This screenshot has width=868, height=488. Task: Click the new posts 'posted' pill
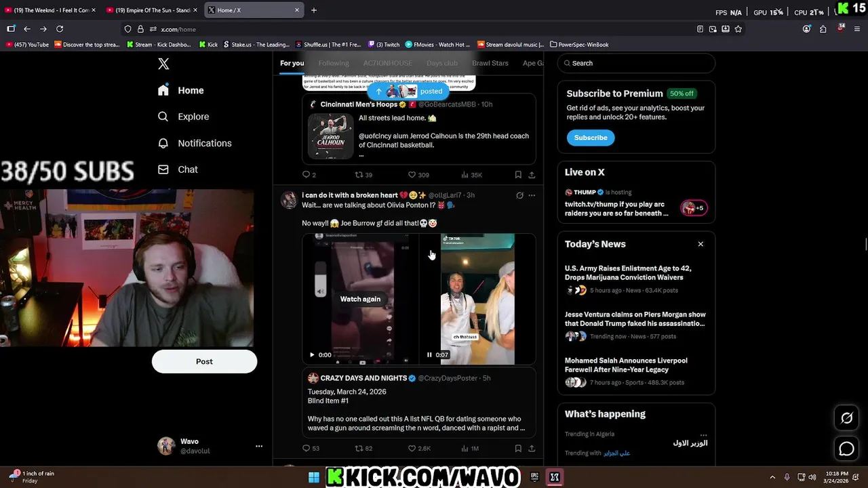[x=408, y=91]
